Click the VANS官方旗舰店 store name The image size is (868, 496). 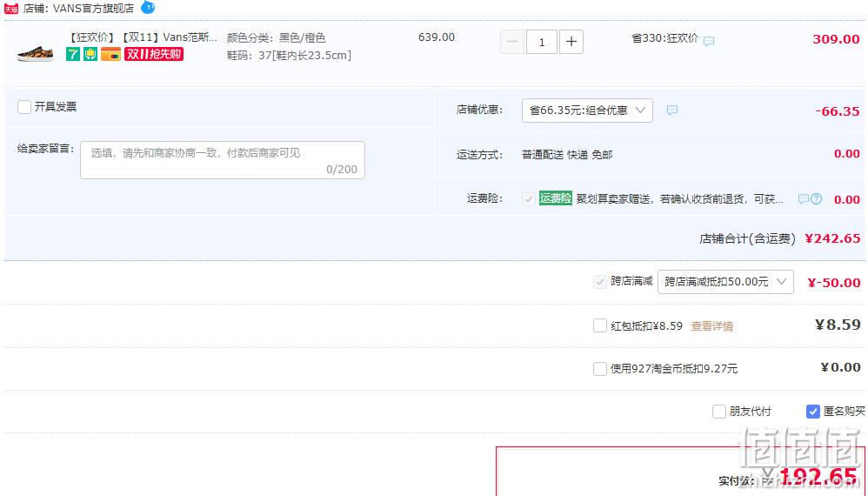[94, 9]
